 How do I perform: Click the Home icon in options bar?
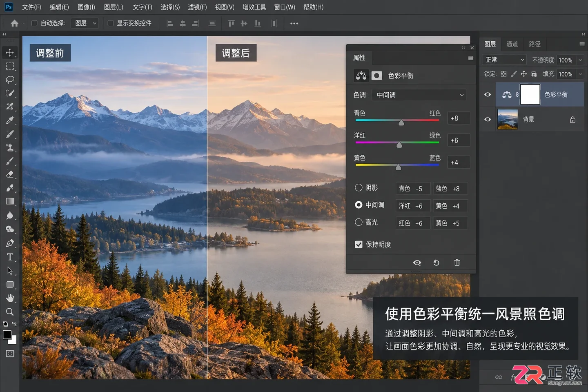point(15,23)
